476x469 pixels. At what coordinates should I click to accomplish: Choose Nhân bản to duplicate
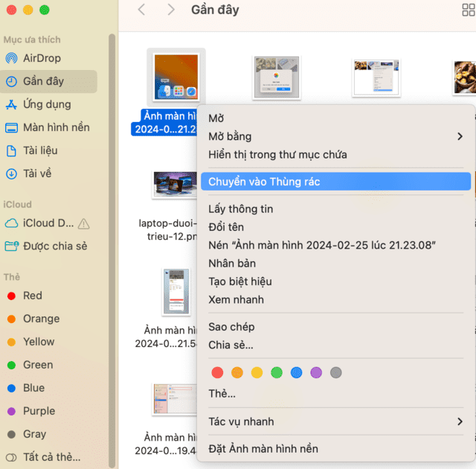[335, 264]
